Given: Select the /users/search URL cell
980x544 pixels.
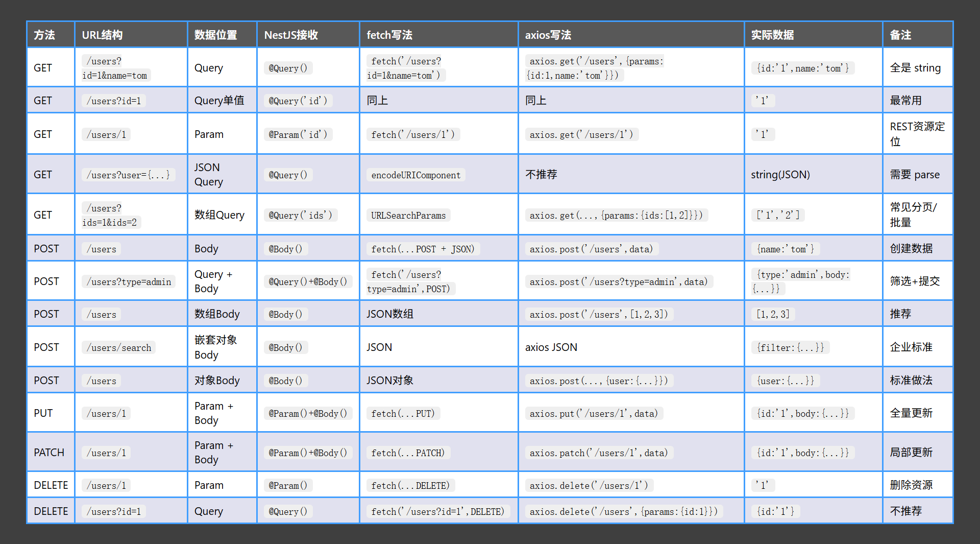Looking at the screenshot, I should pos(131,347).
